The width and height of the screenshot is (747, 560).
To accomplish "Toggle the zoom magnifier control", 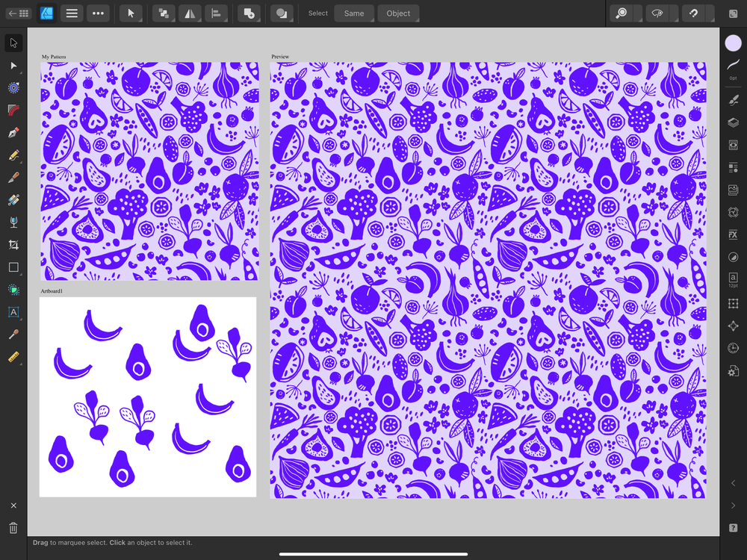I will point(620,13).
